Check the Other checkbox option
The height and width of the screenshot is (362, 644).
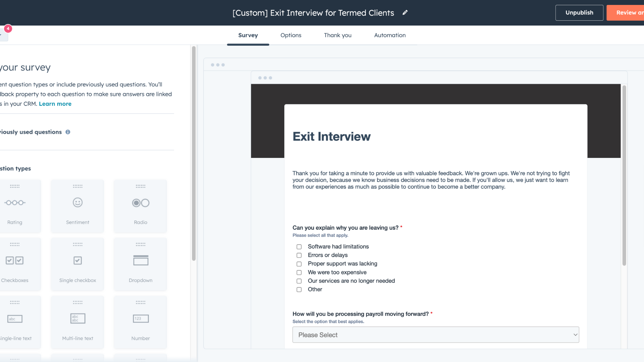(299, 290)
